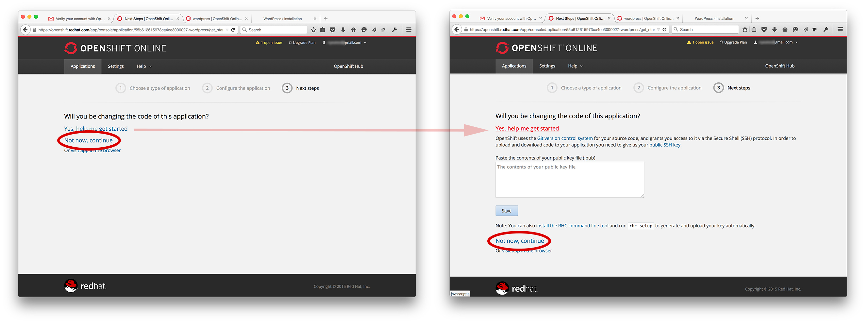Open 'install the RHC command line tool' link
Viewport: 868px width, 323px height.
pos(572,226)
